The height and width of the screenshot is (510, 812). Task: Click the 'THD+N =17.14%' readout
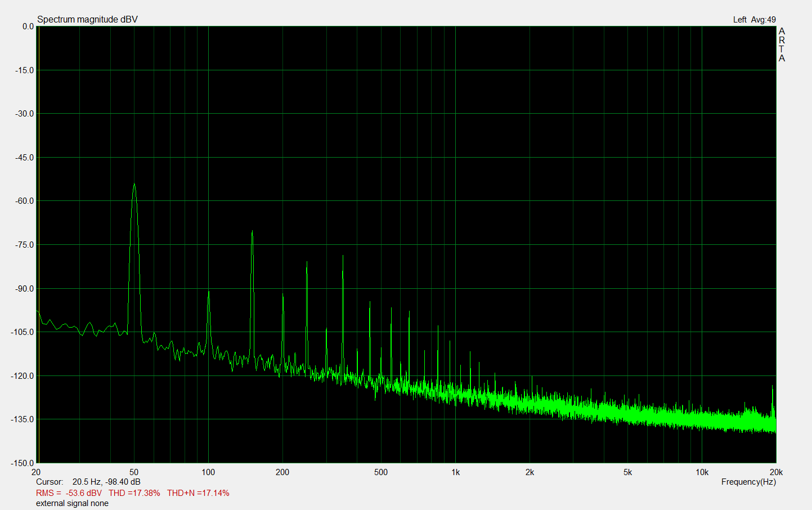tap(198, 493)
